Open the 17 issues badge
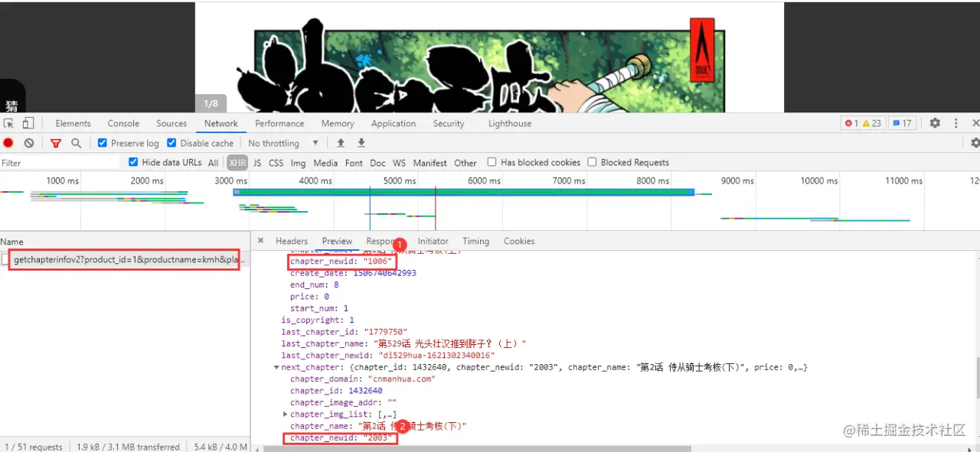Screen dimensions: 980x452 (901, 123)
